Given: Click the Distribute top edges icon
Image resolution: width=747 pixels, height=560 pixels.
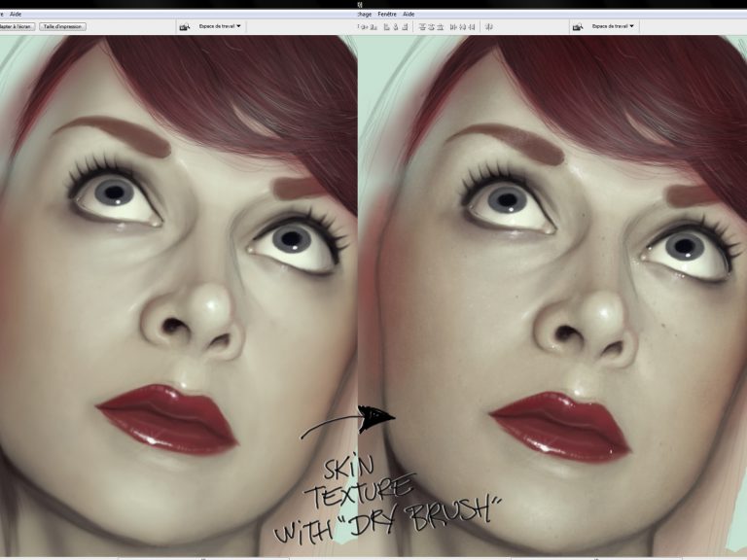Looking at the screenshot, I should click(423, 26).
